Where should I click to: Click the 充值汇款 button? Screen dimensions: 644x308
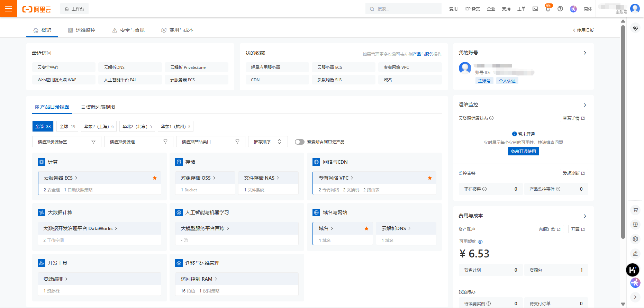click(550, 229)
